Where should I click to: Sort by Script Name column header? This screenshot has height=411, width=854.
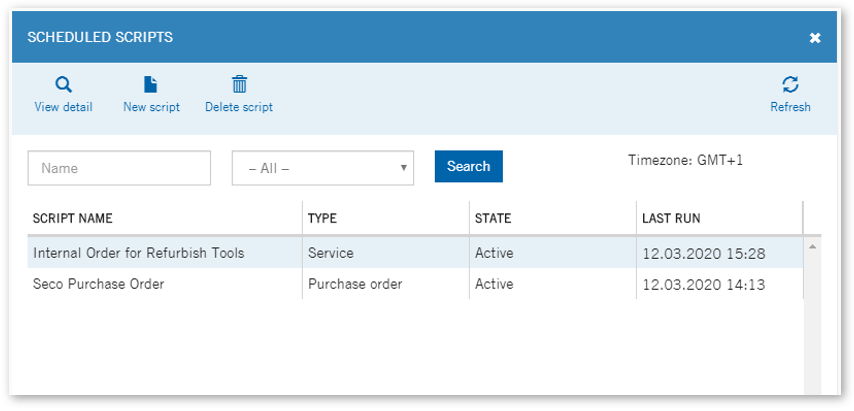point(72,218)
